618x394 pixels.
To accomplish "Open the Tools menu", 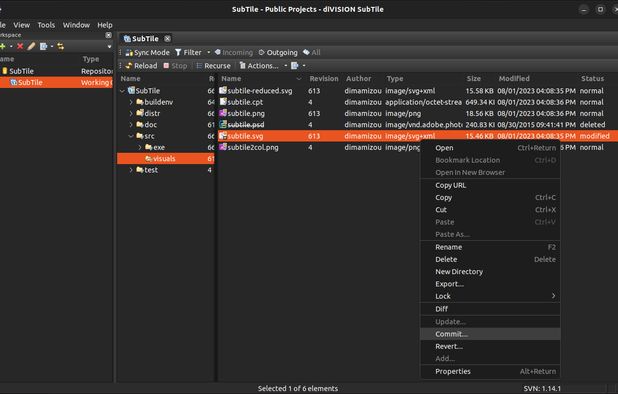I will click(x=46, y=25).
